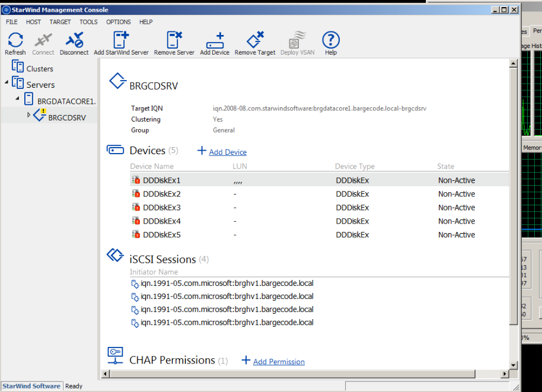Click the DDDiskEx4 device icon

click(136, 221)
